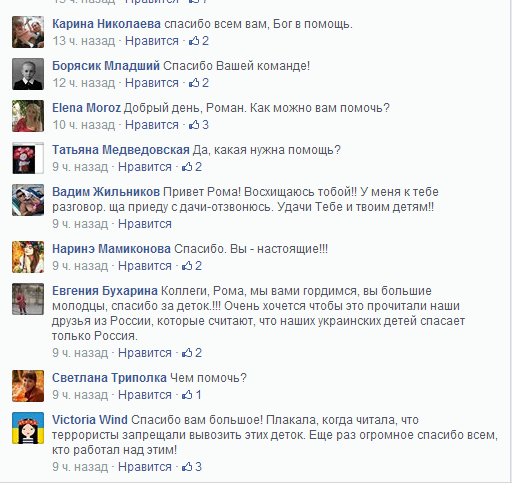Click the like count icon under Наринэ Мамиконова's comment
512x483 pixels.
pyautogui.click(x=187, y=266)
